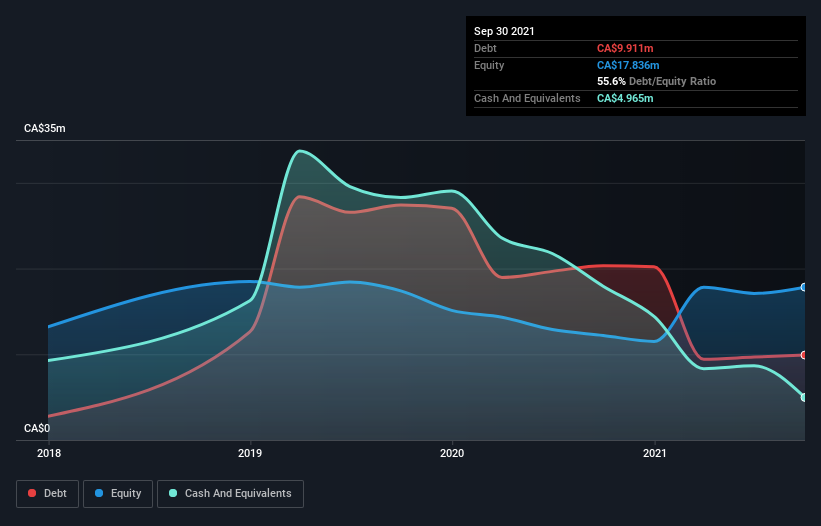821x526 pixels.
Task: Click the teal Cash end-point marker
Action: 804,397
